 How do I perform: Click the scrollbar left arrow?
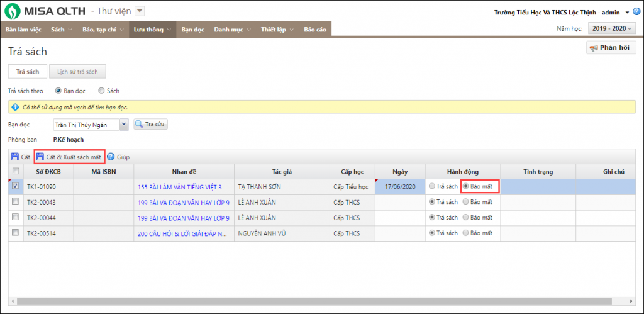click(x=13, y=301)
